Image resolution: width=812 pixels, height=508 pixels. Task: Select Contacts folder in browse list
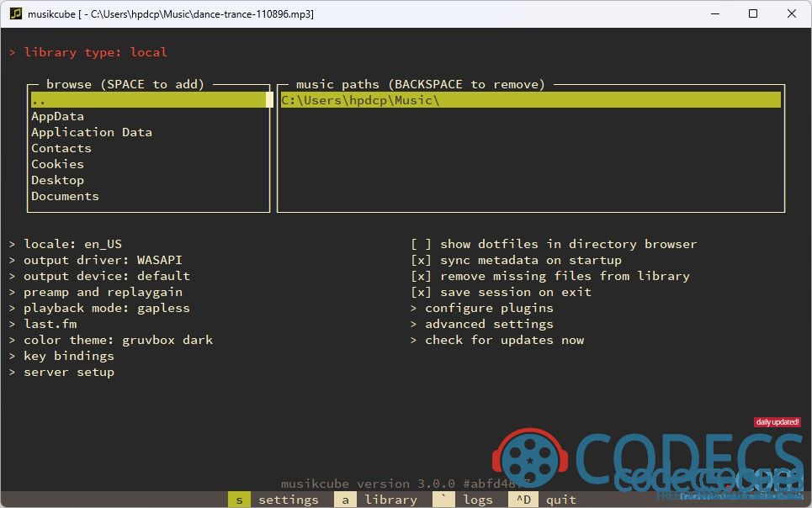point(61,148)
